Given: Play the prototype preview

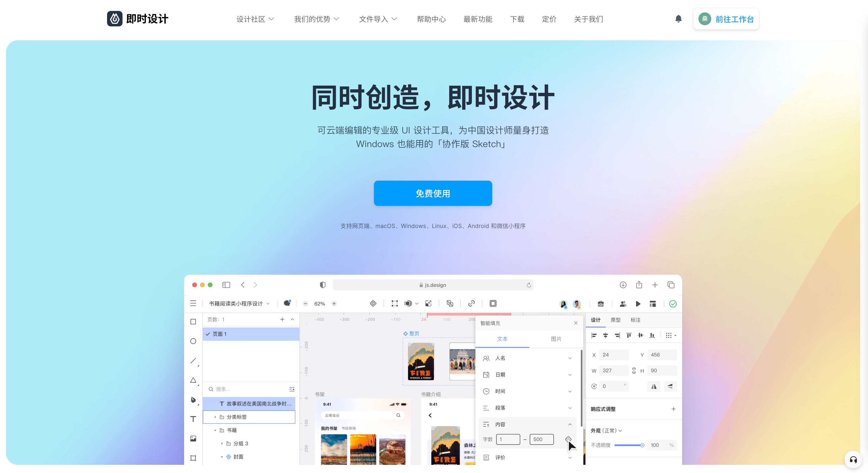Looking at the screenshot, I should (x=638, y=304).
